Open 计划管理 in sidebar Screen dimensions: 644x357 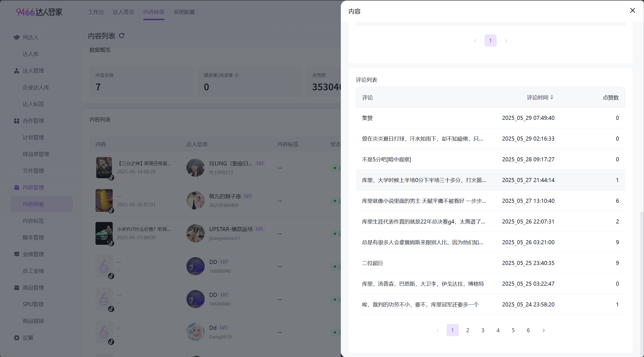[x=33, y=138]
